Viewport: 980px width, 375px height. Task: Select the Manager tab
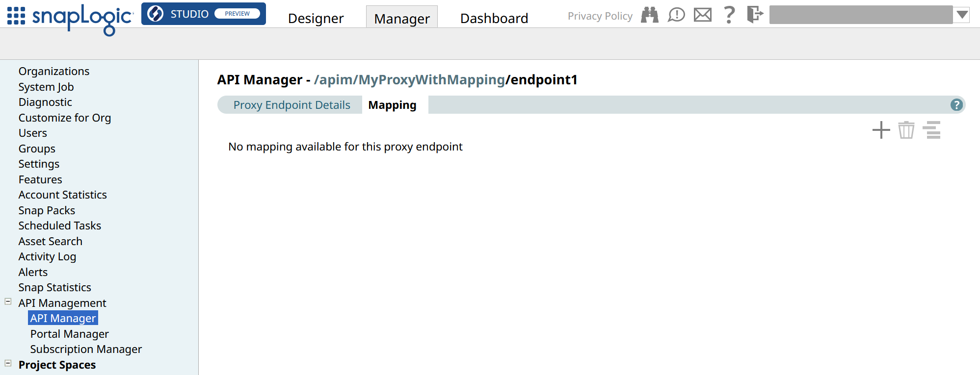pos(402,18)
